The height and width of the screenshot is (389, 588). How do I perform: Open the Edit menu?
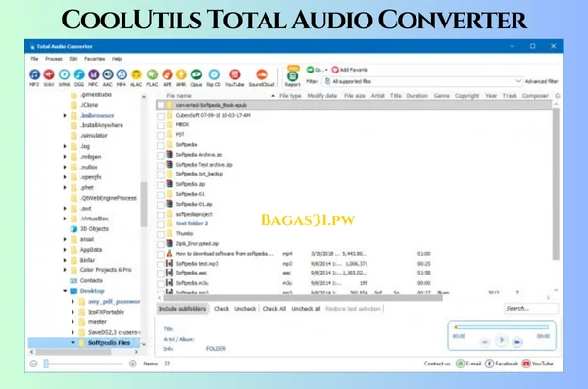click(73, 59)
